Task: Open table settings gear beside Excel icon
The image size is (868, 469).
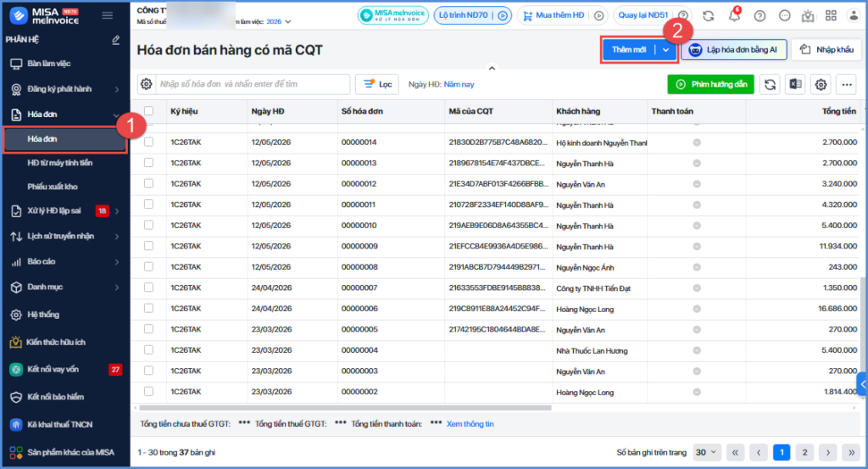Action: (x=821, y=84)
